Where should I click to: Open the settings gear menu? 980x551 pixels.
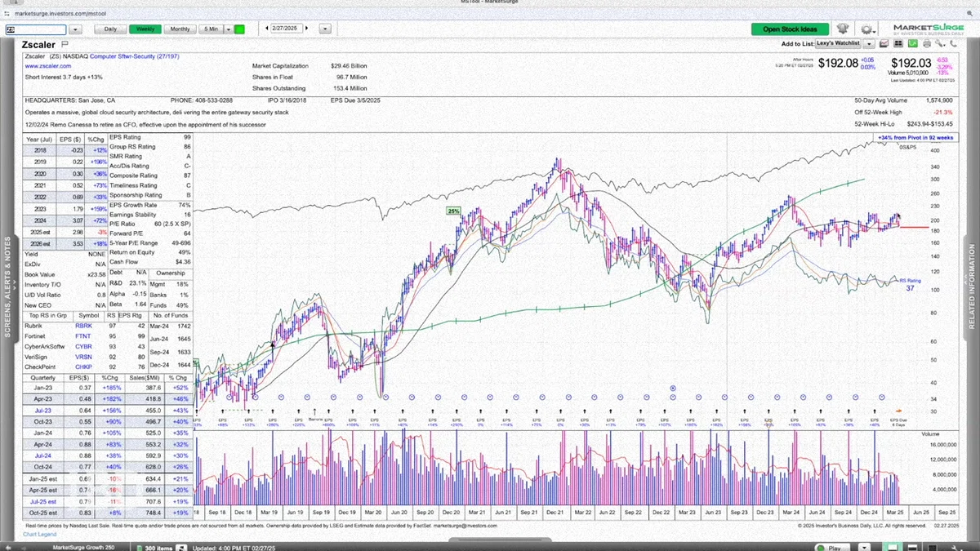click(866, 29)
